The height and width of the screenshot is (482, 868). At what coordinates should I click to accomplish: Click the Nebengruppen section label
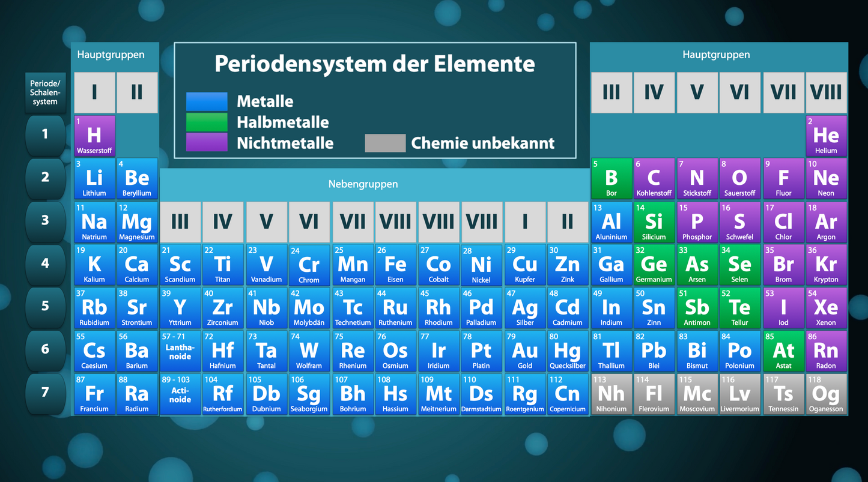tap(363, 184)
